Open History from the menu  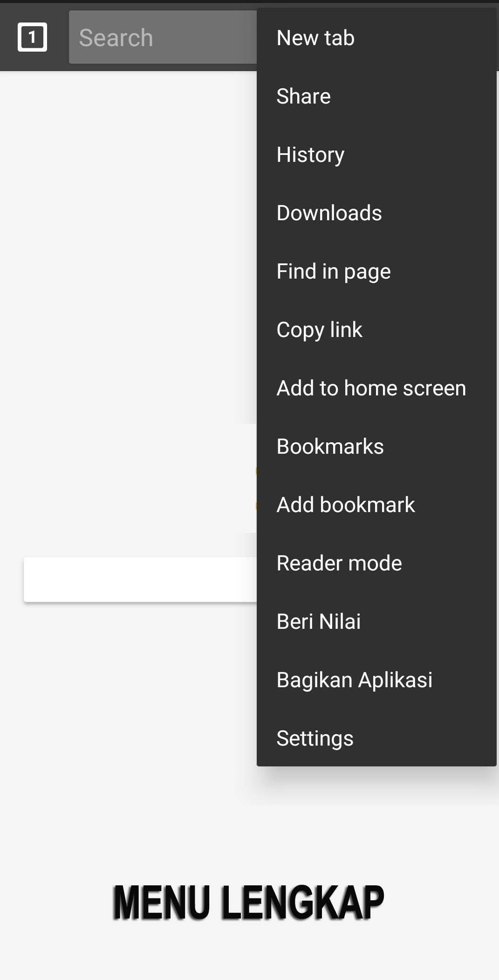pos(376,154)
